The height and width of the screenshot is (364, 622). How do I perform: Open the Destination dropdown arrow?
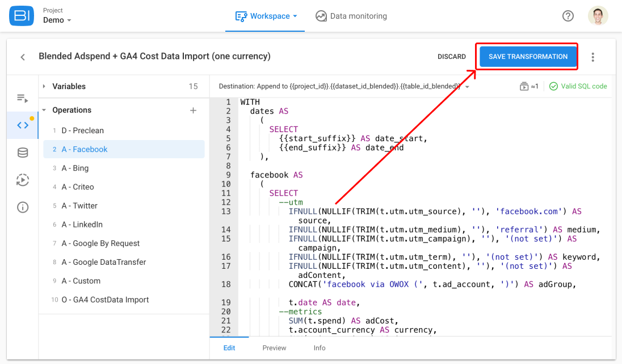[467, 87]
